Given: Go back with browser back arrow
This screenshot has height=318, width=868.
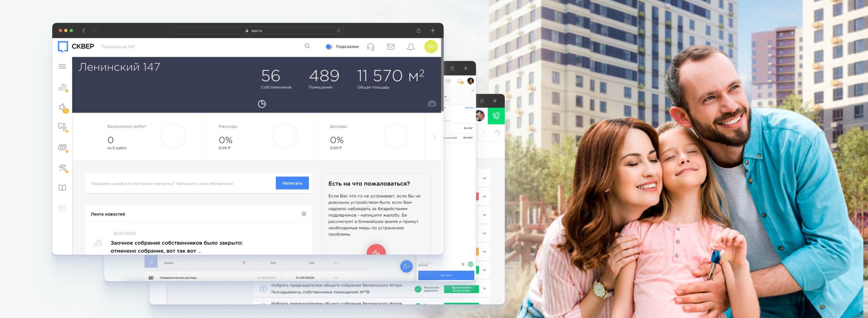Looking at the screenshot, I should (x=84, y=30).
